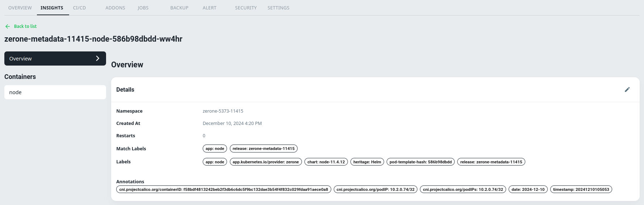Click the date: 2024-12-10 annotation
The image size is (644, 205).
(528, 189)
